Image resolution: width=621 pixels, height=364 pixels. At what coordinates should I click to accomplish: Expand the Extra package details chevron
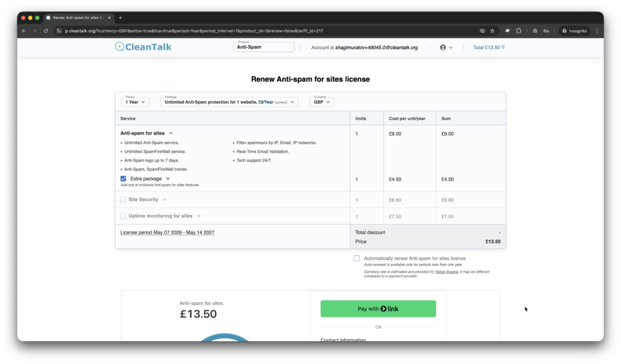click(x=168, y=179)
